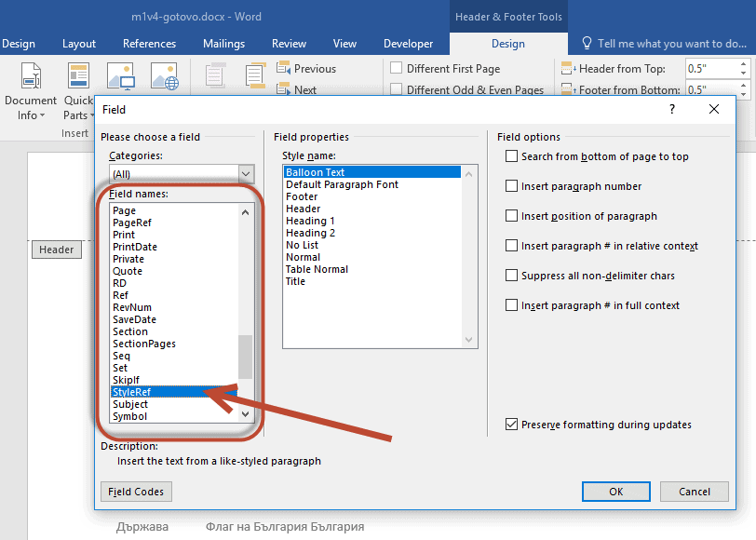Click the Footer from Bottom input box
This screenshot has width=756, height=540.
coord(711,89)
